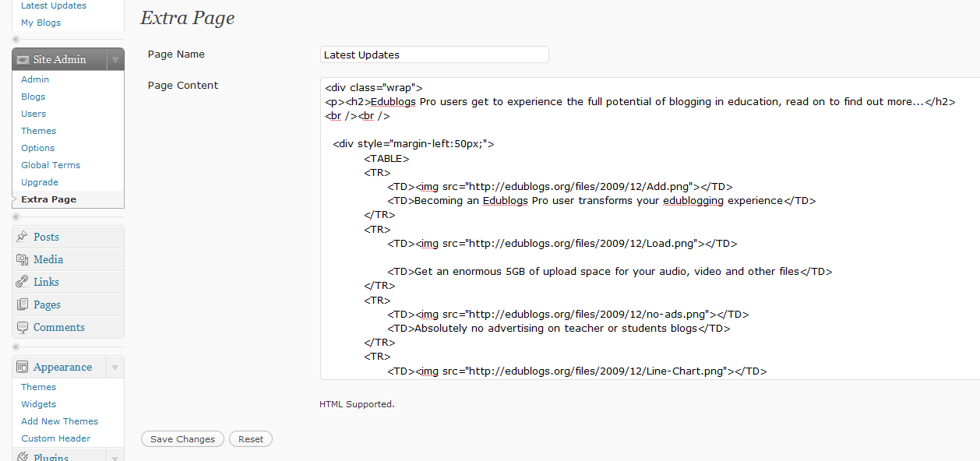Collapse the Site Admin menu arrow

point(115,60)
